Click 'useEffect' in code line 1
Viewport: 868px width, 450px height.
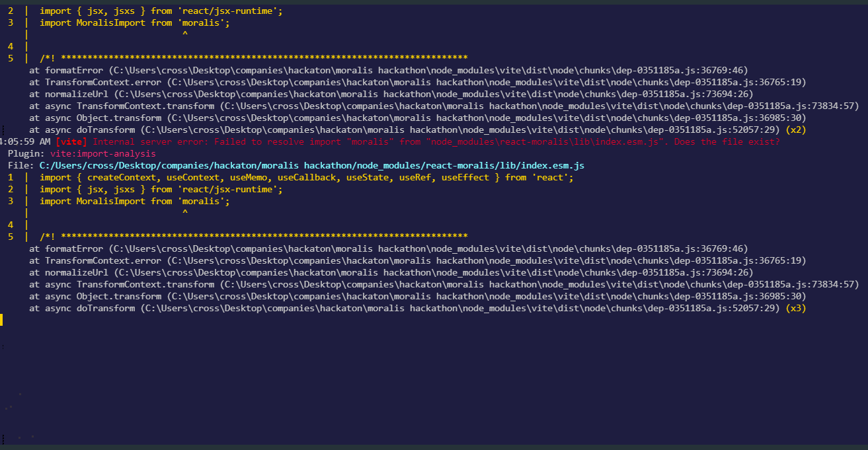pyautogui.click(x=465, y=177)
